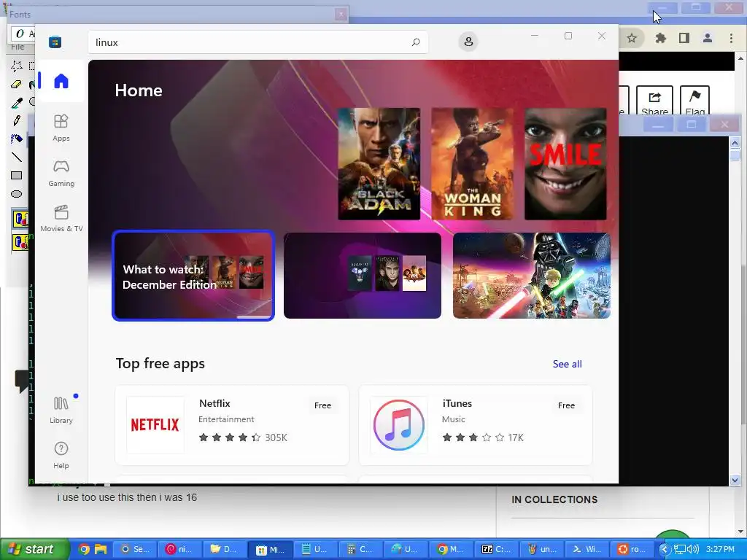The height and width of the screenshot is (560, 747).
Task: Click the Free button on iTunes card
Action: click(566, 405)
